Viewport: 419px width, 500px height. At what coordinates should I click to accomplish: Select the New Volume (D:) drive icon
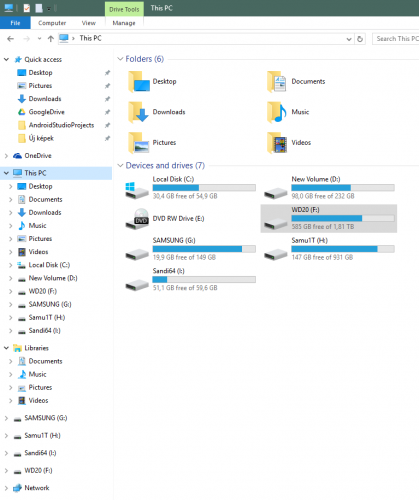275,193
